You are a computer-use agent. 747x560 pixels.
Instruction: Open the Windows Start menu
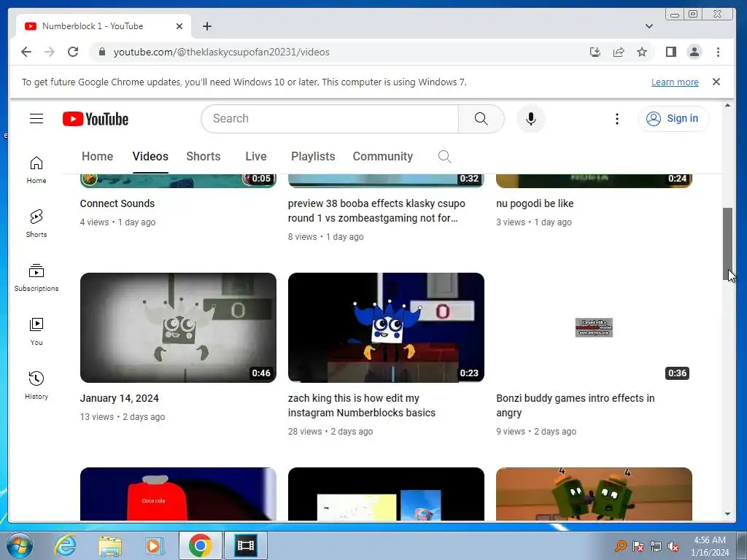[x=20, y=545]
